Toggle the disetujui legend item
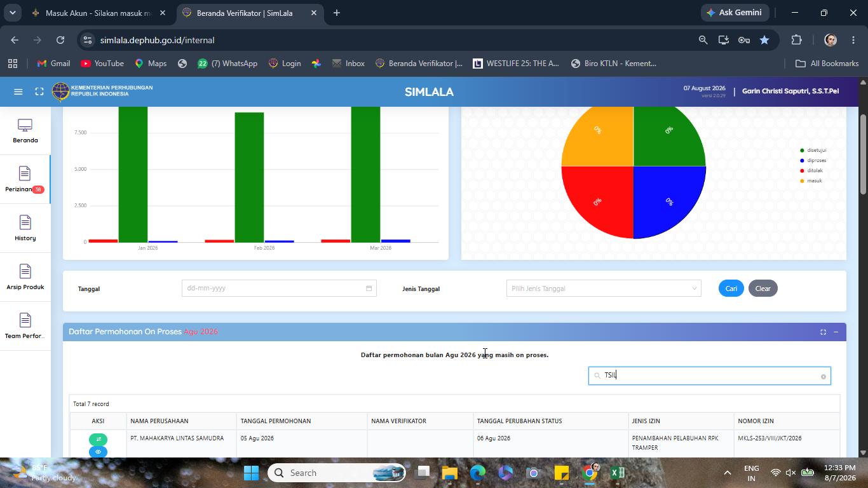This screenshot has height=488, width=868. click(813, 150)
